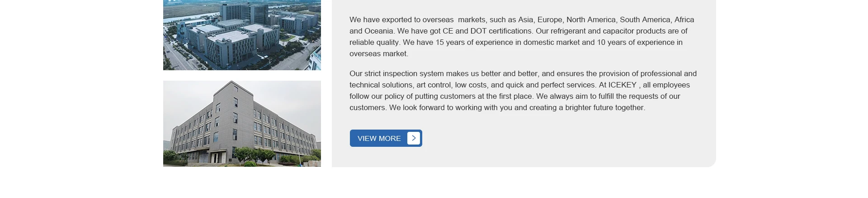Click the word "Africa" in the text
Image resolution: width=868 pixels, height=198 pixels.
click(x=684, y=20)
